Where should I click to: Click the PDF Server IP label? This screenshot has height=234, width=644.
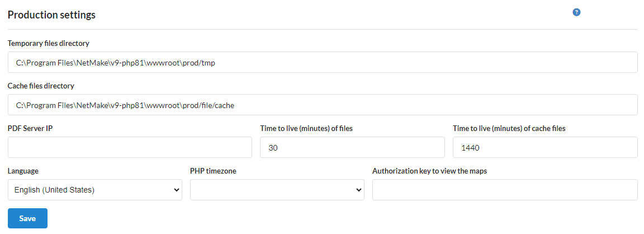tap(30, 128)
